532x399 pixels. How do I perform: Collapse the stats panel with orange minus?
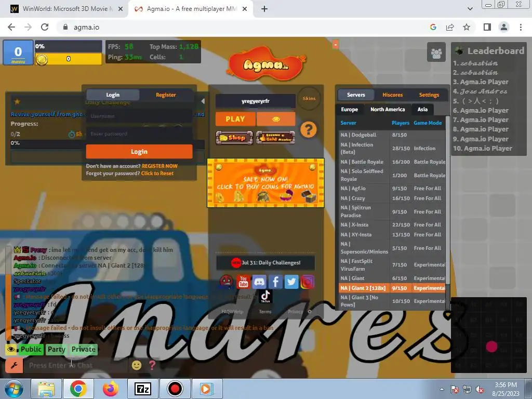[x=336, y=45]
